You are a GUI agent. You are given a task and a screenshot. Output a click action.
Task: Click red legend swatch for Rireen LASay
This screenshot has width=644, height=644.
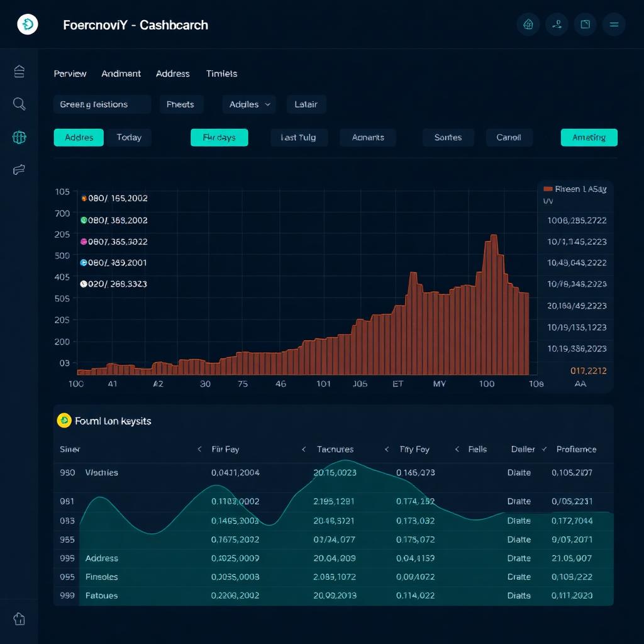coord(548,189)
